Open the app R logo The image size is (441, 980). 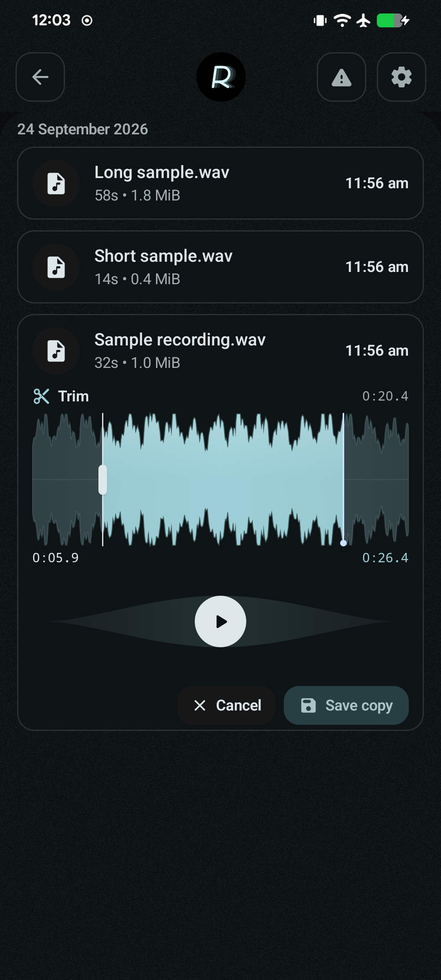coord(221,77)
